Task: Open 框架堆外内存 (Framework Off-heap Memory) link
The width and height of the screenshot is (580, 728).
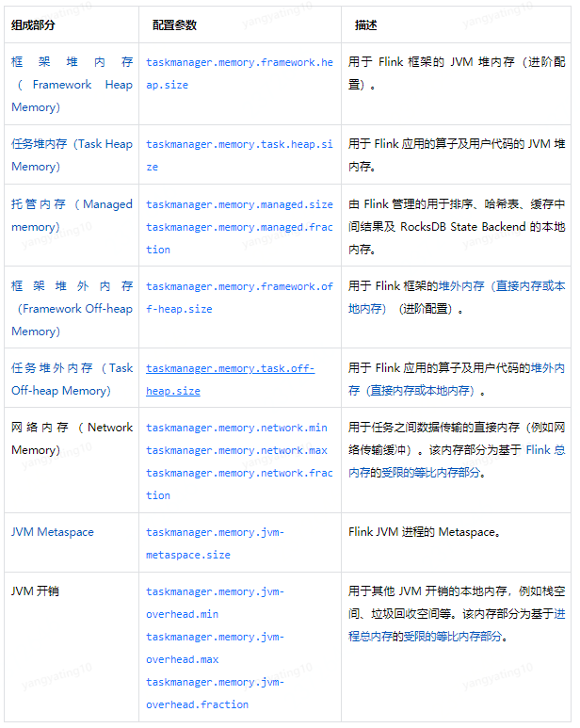Action: coord(72,309)
